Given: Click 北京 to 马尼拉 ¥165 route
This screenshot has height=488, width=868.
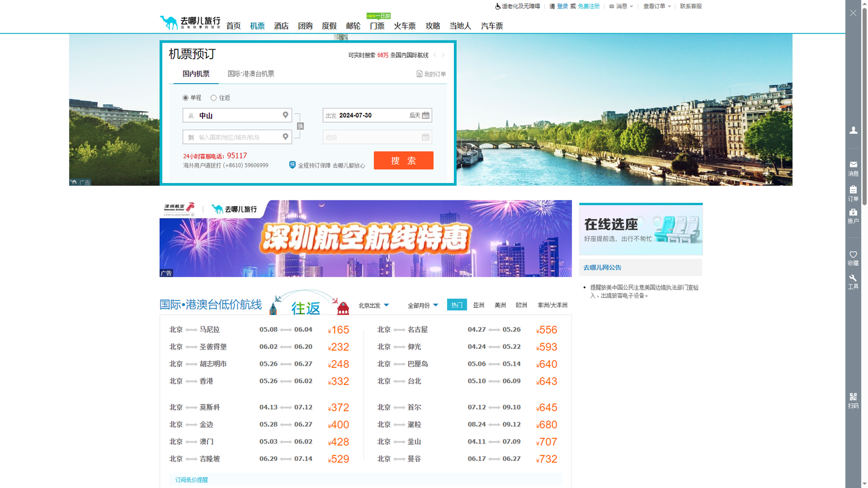Looking at the screenshot, I should pyautogui.click(x=259, y=330).
